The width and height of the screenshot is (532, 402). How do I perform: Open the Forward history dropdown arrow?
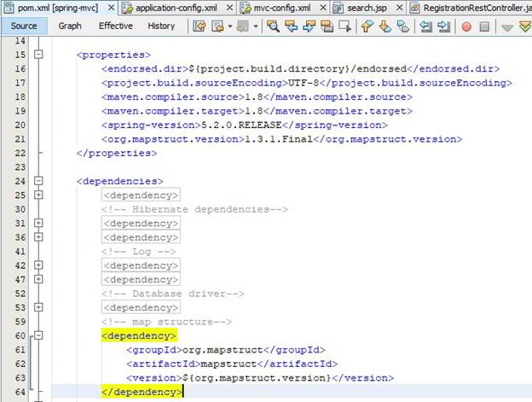point(256,26)
